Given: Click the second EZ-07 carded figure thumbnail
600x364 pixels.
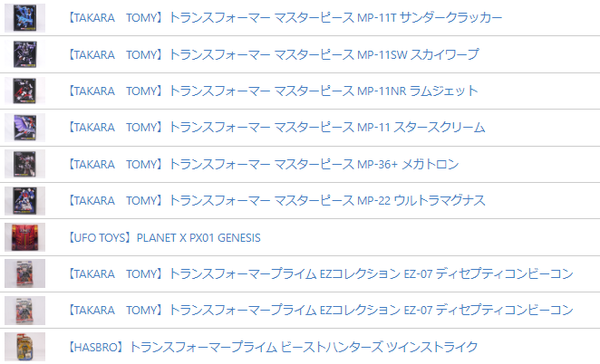Looking at the screenshot, I should (x=24, y=310).
